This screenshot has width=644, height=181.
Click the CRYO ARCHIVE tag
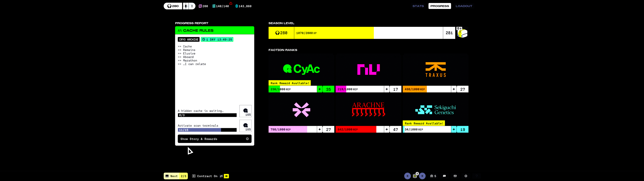tap(189, 39)
